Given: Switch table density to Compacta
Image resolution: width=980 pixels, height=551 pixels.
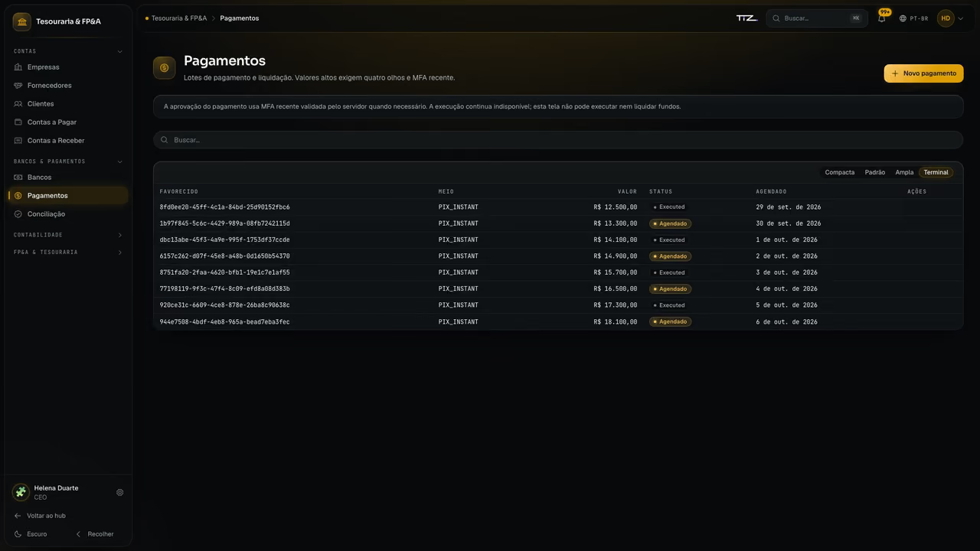Looking at the screenshot, I should point(839,172).
